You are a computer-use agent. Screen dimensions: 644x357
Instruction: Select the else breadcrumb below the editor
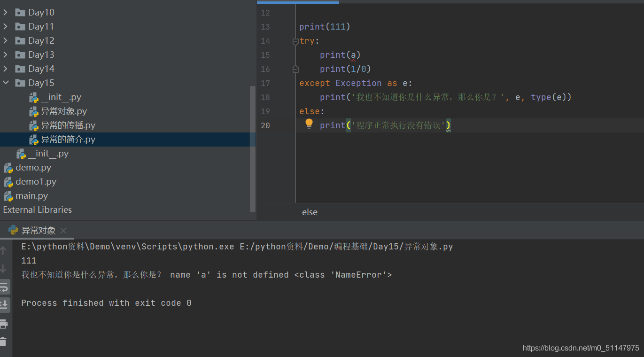coord(310,212)
